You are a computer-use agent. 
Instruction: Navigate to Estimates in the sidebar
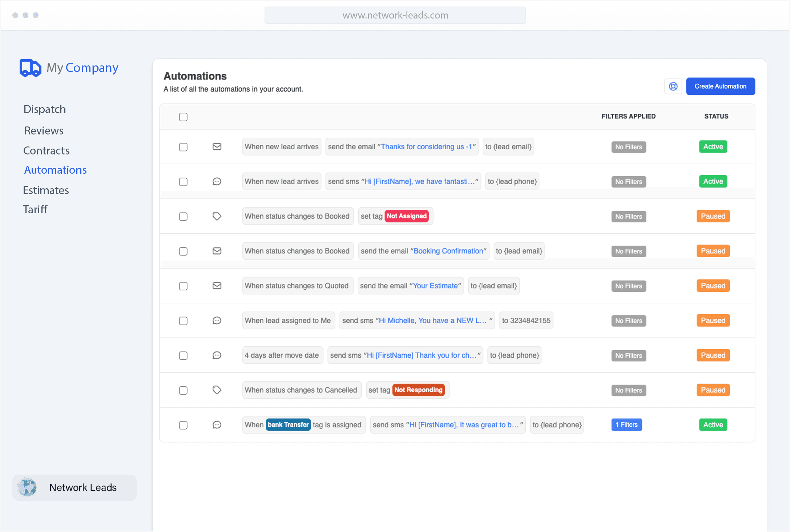click(x=46, y=190)
